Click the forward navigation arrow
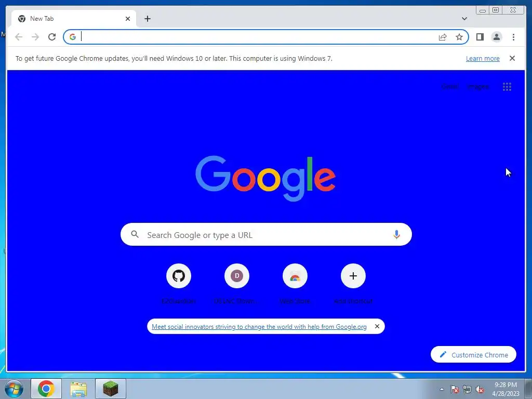This screenshot has width=532, height=399. [x=35, y=37]
